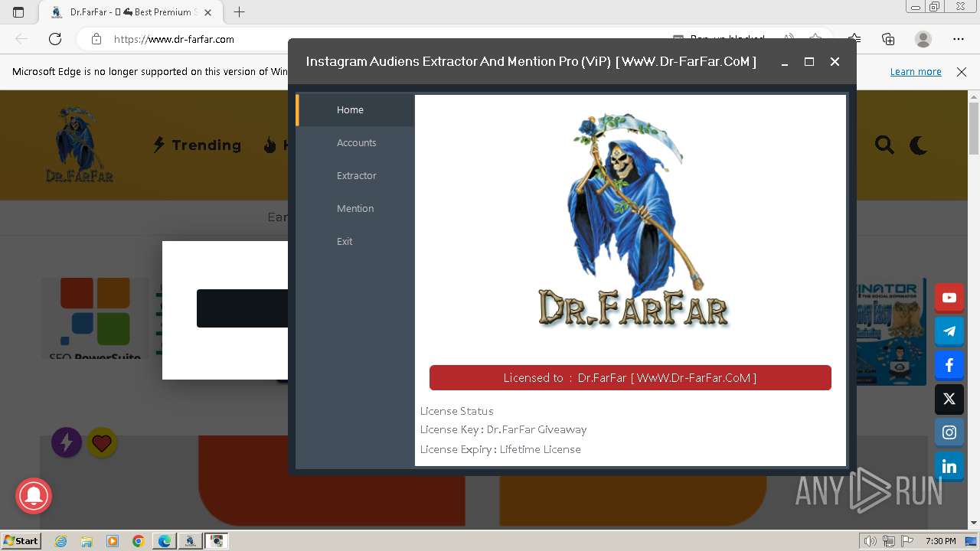Switch to the Instagram extractor taskbar button
The image size is (980, 551).
tap(217, 541)
